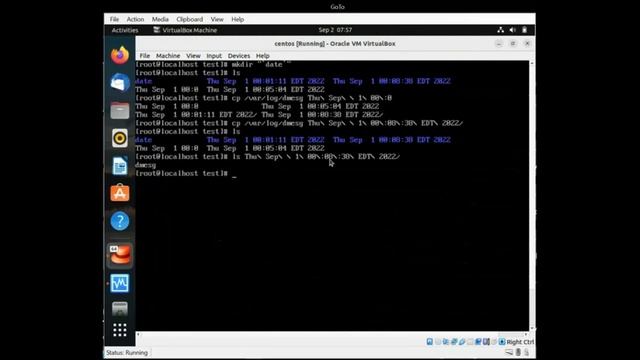Click the Activities button
The height and width of the screenshot is (360, 640).
tap(125, 30)
